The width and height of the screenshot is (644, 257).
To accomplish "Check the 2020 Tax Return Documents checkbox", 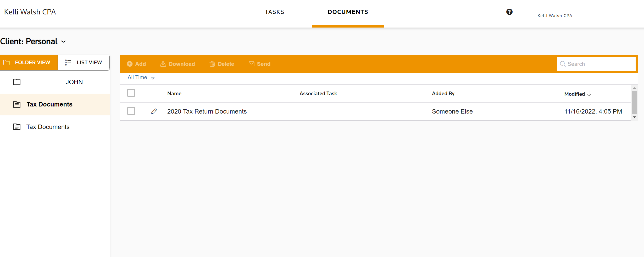I will [131, 111].
